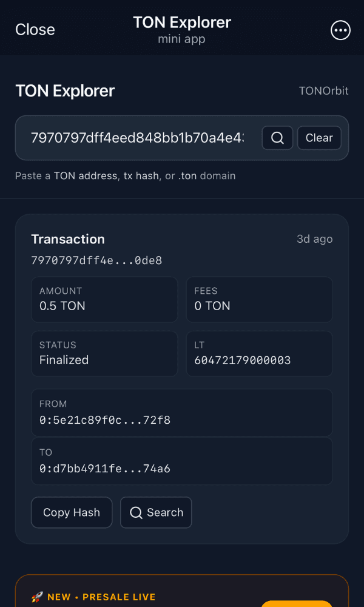364x607 pixels.
Task: Click the rocket icon in presale banner
Action: coord(37,597)
